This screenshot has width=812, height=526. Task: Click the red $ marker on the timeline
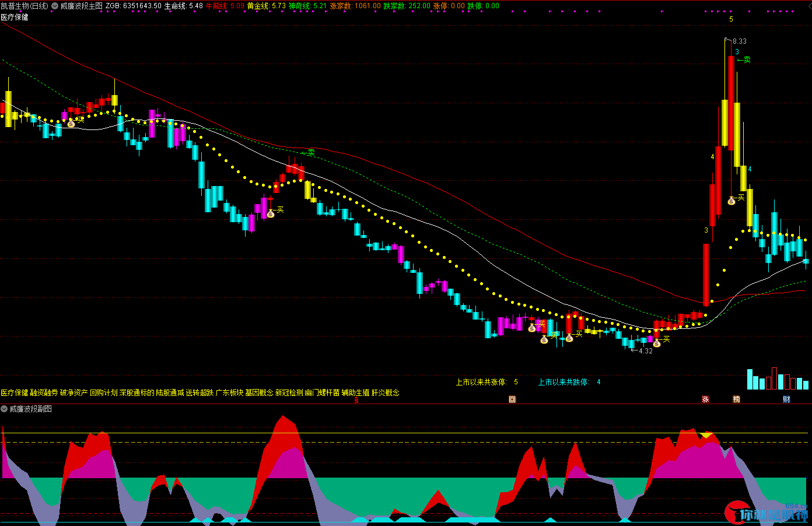click(x=356, y=400)
